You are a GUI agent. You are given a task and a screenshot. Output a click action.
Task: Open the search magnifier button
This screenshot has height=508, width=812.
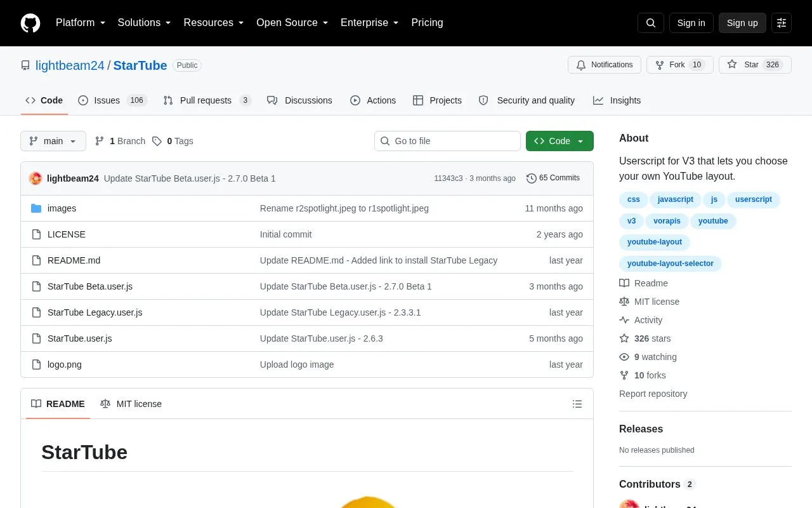pos(651,23)
